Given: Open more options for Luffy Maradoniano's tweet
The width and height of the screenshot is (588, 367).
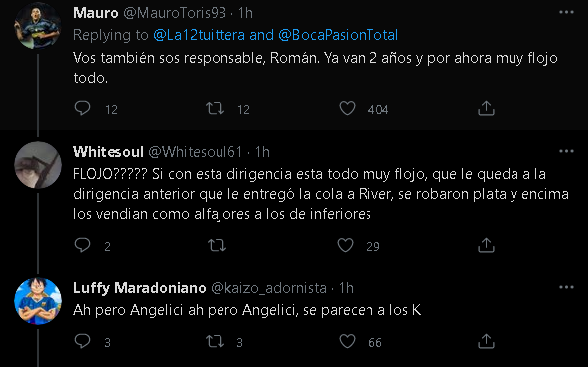Looking at the screenshot, I should click(x=566, y=287).
